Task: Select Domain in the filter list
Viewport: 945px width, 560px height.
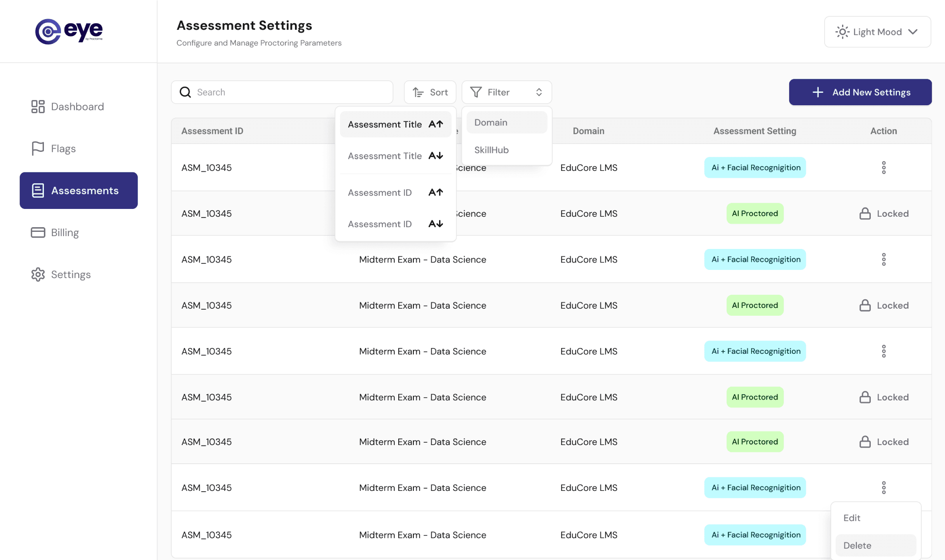Action: 490,122
